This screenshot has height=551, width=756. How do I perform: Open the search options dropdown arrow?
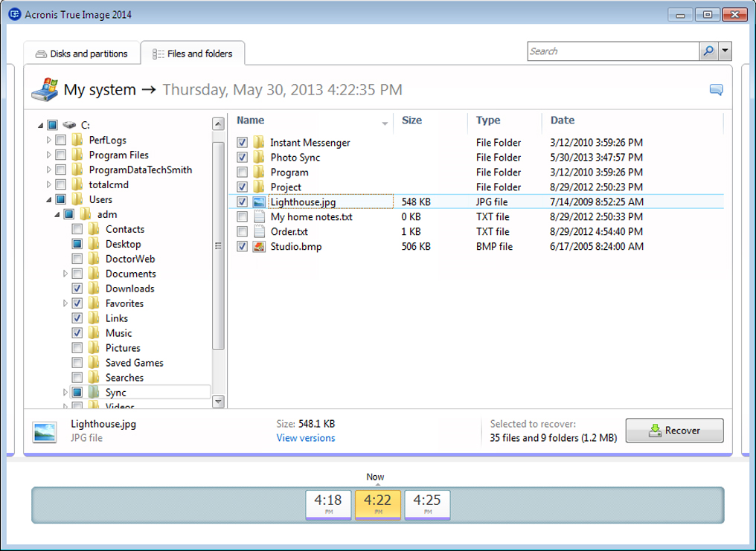(x=725, y=51)
